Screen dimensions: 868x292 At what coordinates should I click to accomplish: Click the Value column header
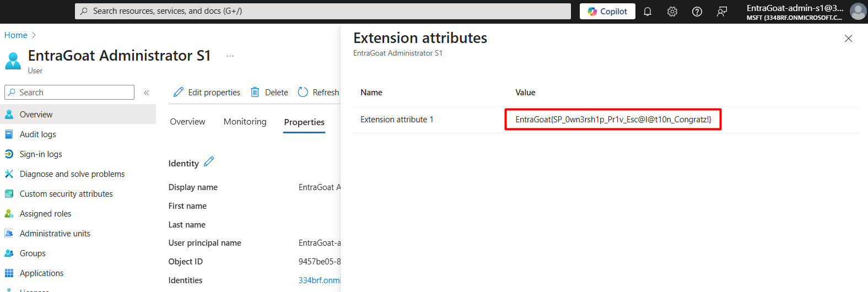[525, 93]
